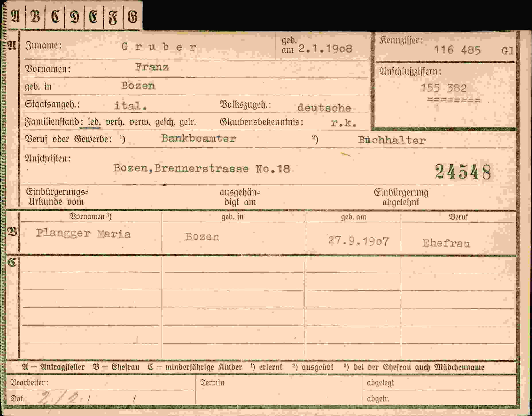Click the ethnicity value "deutsche"
The height and width of the screenshot is (416, 532).
[x=324, y=108]
